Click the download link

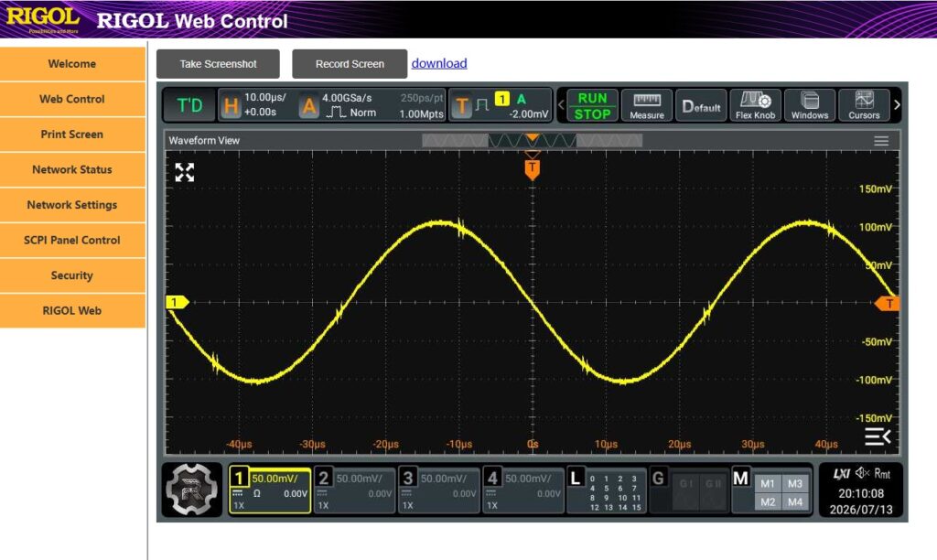coord(439,63)
